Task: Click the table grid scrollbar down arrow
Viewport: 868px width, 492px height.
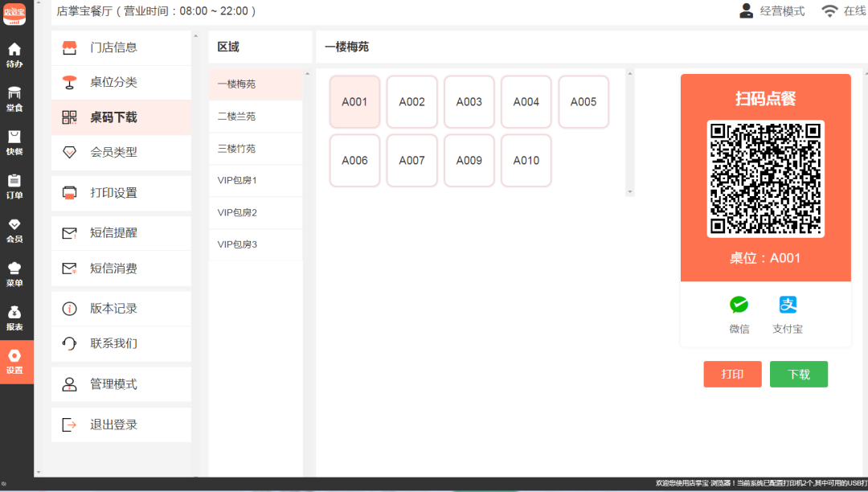Action: [x=630, y=192]
